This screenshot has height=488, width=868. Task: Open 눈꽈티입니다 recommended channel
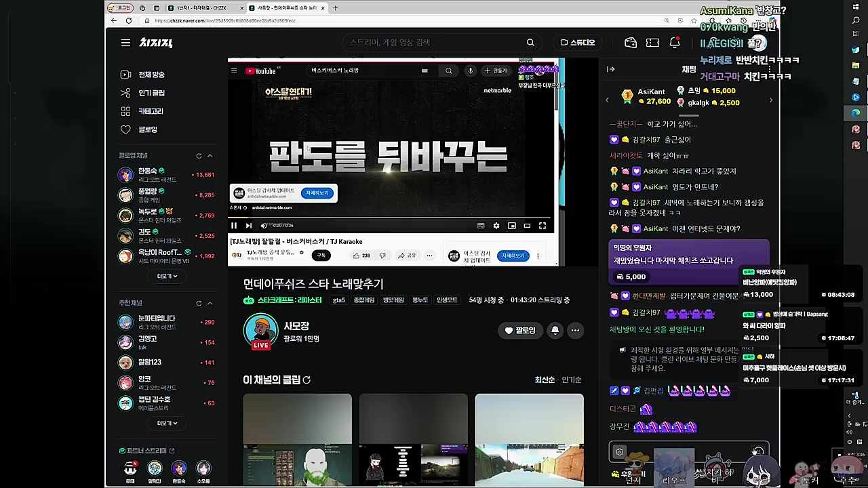pos(166,322)
